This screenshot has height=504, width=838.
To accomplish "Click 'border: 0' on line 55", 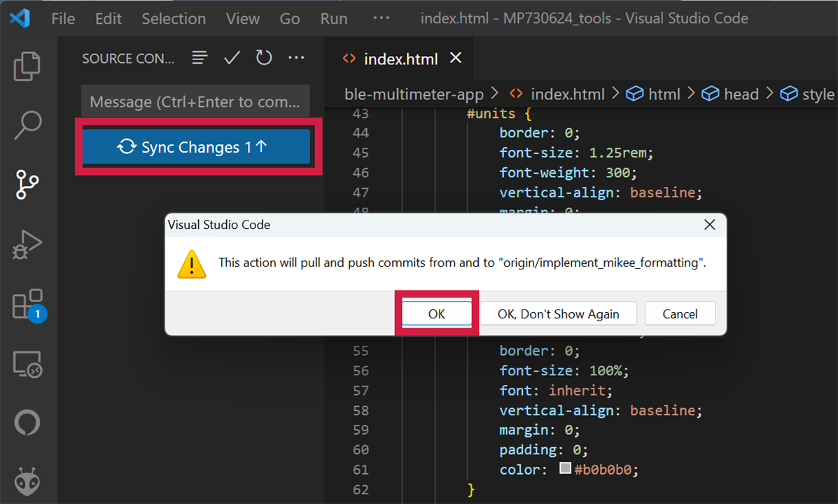I will [539, 351].
